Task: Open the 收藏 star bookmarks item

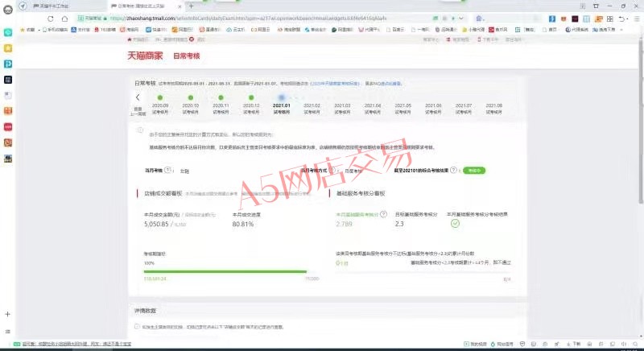Action: (x=27, y=30)
